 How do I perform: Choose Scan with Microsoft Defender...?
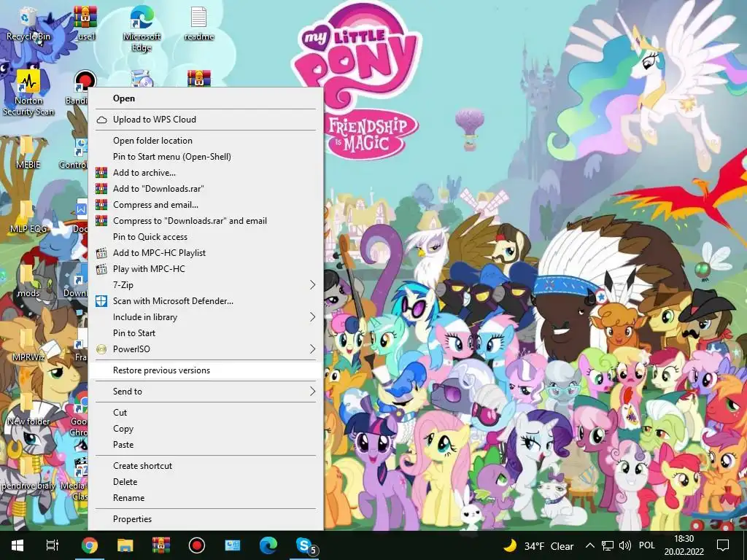pos(206,301)
